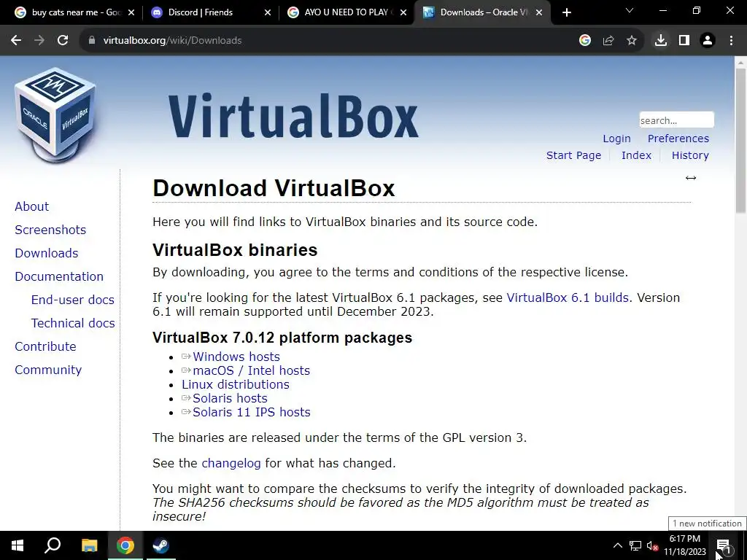Click the Google icon in address bar
The width and height of the screenshot is (747, 560).
point(585,41)
